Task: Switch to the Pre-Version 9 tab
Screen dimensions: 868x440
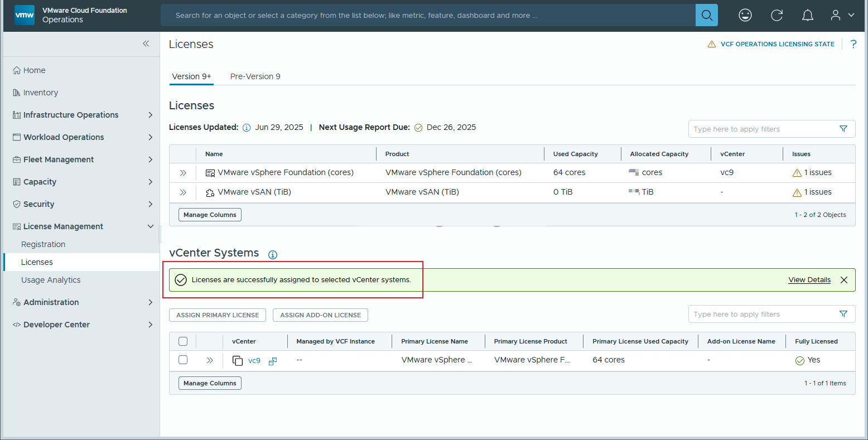Action: [x=255, y=76]
